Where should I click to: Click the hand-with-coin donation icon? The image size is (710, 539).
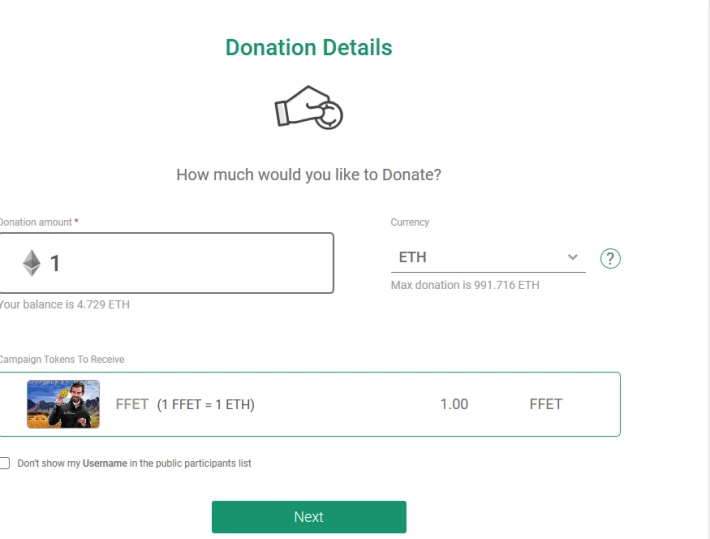point(309,109)
